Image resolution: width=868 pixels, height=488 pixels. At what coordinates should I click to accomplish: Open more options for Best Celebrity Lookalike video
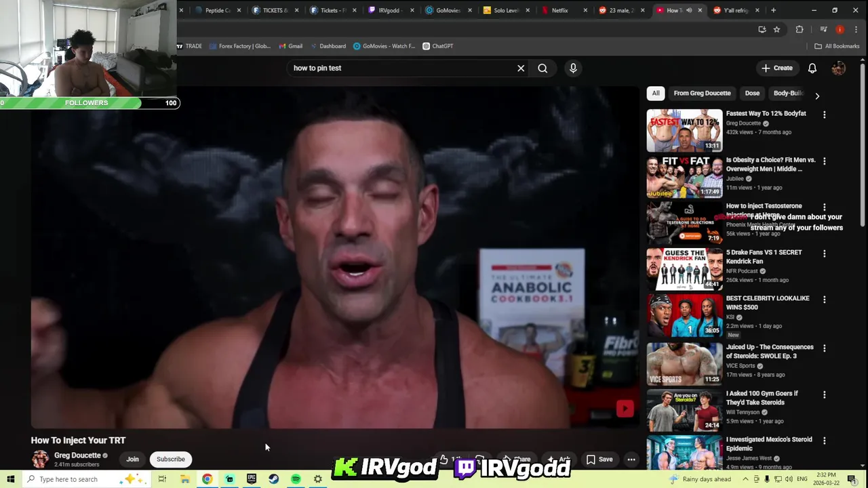point(825,300)
